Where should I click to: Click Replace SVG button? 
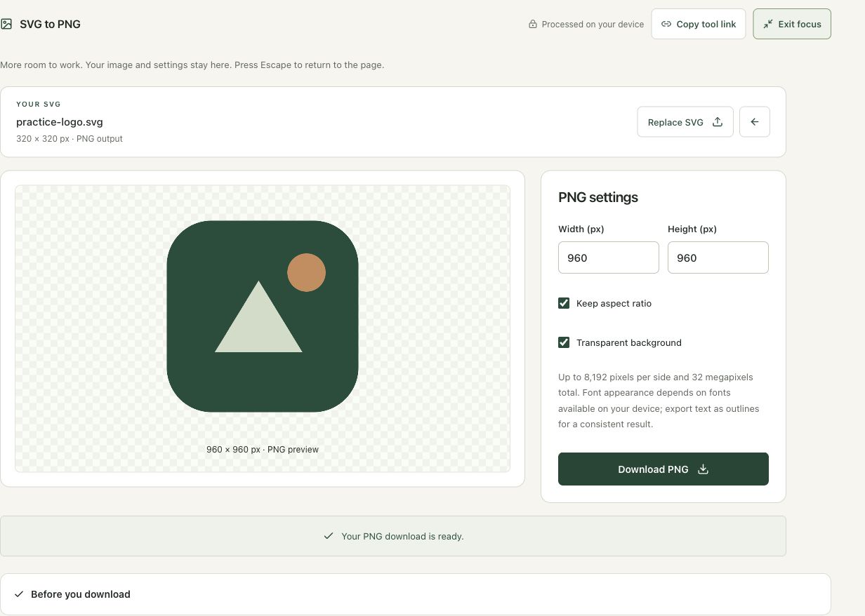click(685, 122)
